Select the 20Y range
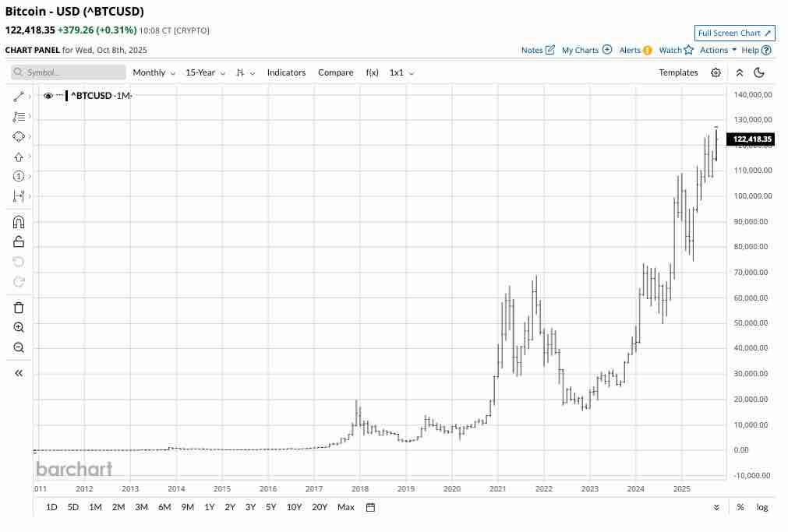788x532 pixels. pos(320,507)
